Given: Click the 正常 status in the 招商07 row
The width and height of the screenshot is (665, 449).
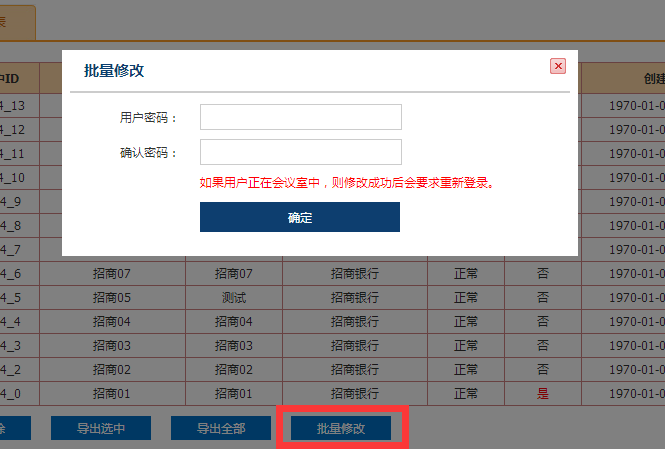Looking at the screenshot, I should point(465,273).
